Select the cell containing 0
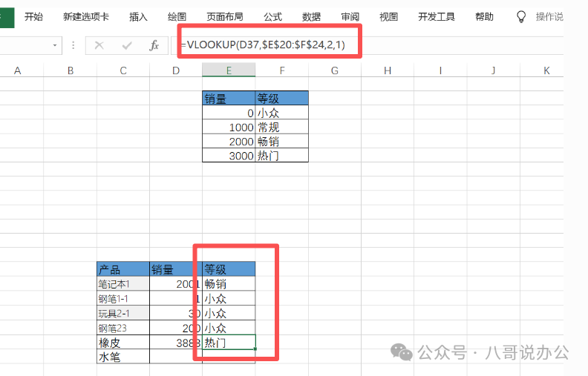 [229, 112]
